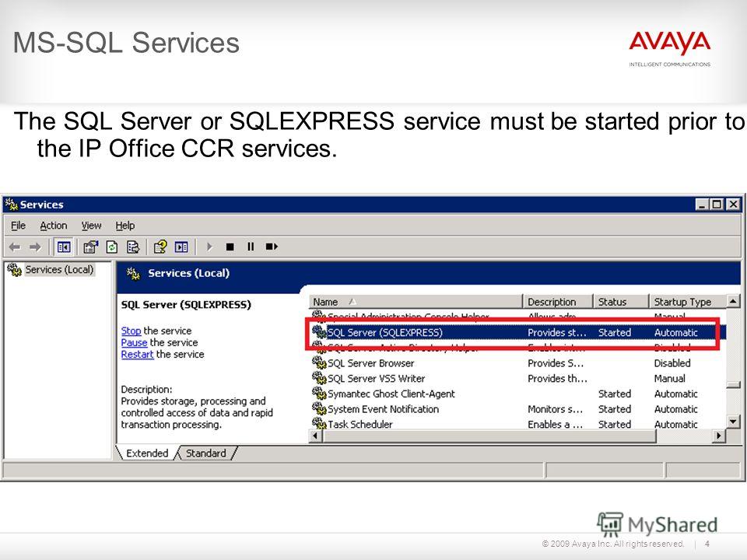The image size is (747, 560).
Task: Click the Disabled startup type of SQL Server Browser
Action: coord(672,363)
